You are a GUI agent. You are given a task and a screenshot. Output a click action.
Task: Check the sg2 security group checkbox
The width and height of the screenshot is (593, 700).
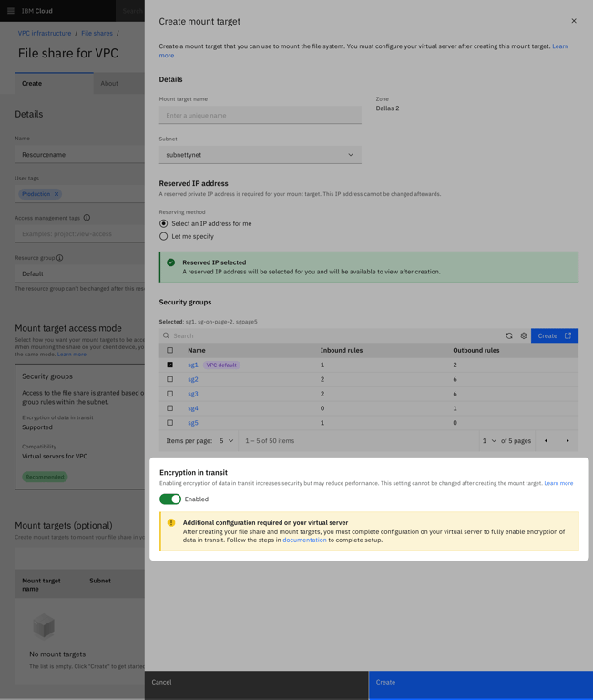click(170, 379)
